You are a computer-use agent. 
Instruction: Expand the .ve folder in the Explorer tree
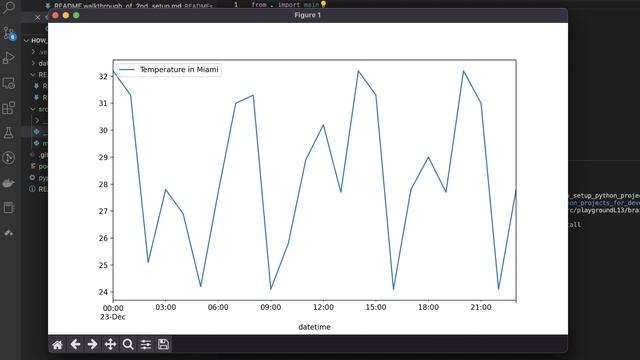[x=39, y=52]
